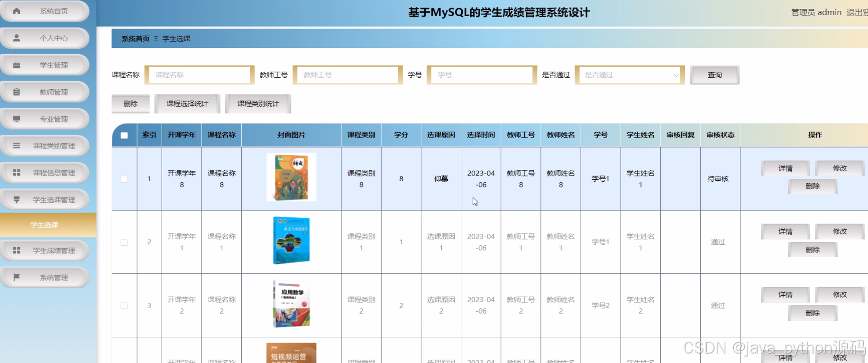Open the 是否通过 dropdown
868x363 pixels.
[630, 75]
